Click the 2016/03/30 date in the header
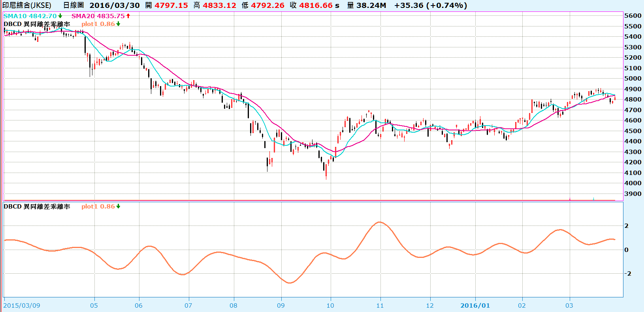This screenshot has height=312, width=644. coord(115,6)
